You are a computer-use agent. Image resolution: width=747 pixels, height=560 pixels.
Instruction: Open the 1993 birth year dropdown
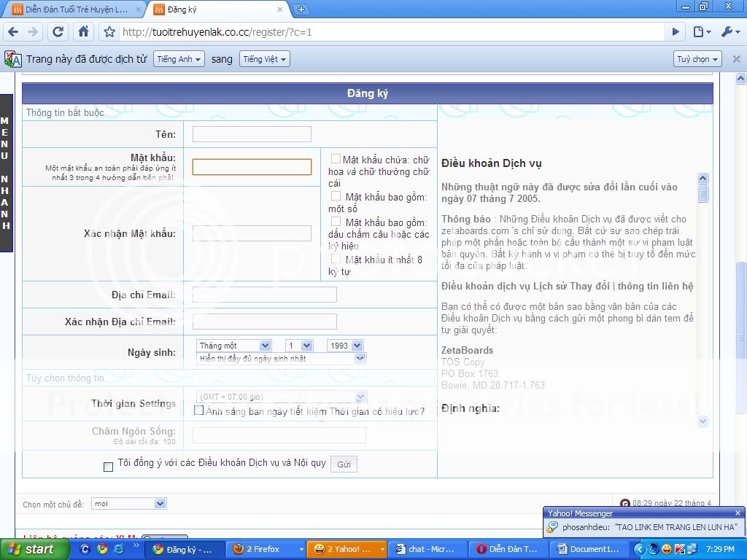[345, 346]
